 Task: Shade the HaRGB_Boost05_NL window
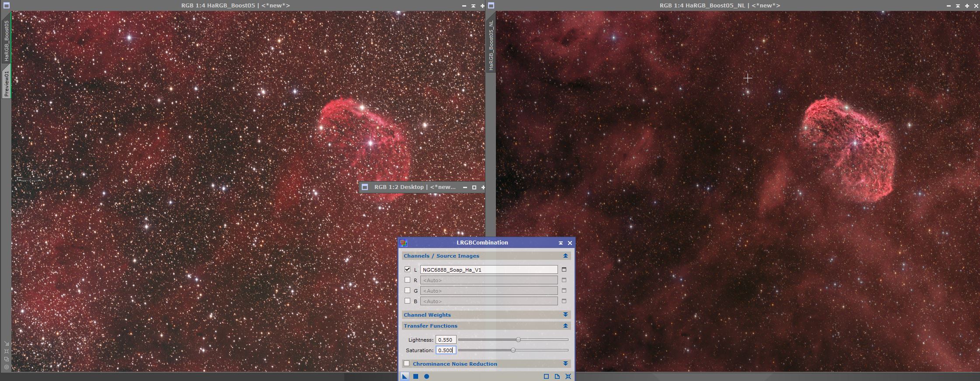coord(958,6)
